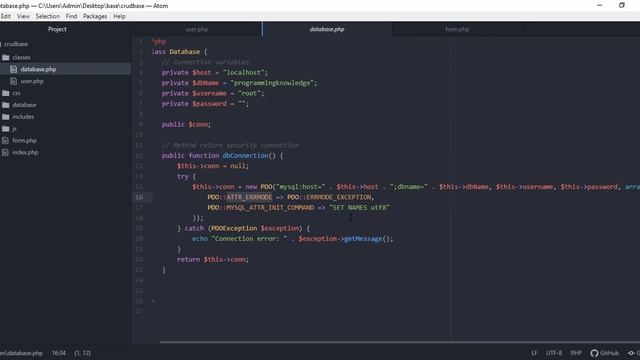Click the database.php file icon
The width and height of the screenshot is (640, 360).
tap(13, 69)
